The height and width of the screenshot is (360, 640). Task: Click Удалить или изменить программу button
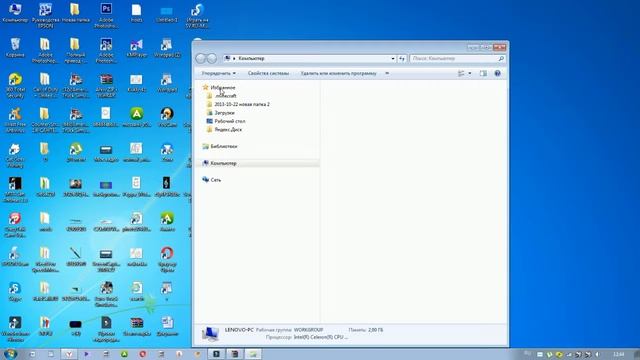tap(338, 73)
